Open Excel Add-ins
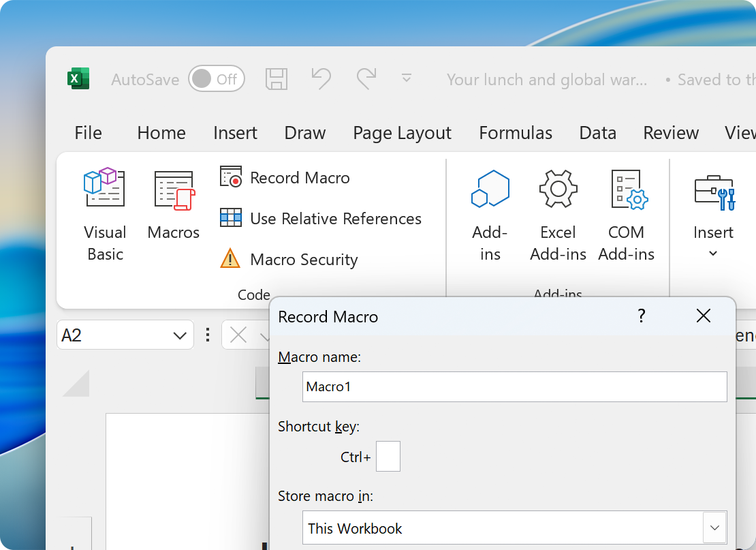The width and height of the screenshot is (756, 550). 558,215
